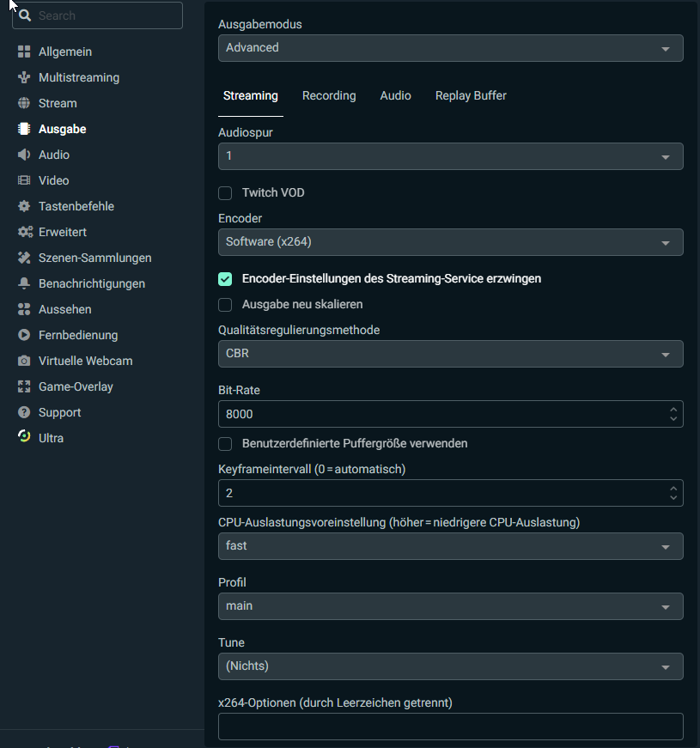Open the Qualitätsregulierungsmethode CBR dropdown
This screenshot has width=700, height=748.
[450, 354]
